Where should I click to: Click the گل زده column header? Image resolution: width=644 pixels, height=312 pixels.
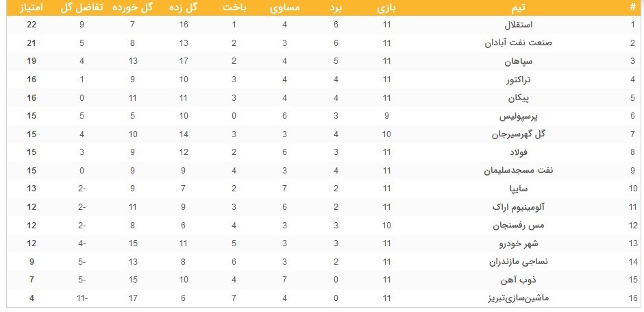tap(184, 8)
